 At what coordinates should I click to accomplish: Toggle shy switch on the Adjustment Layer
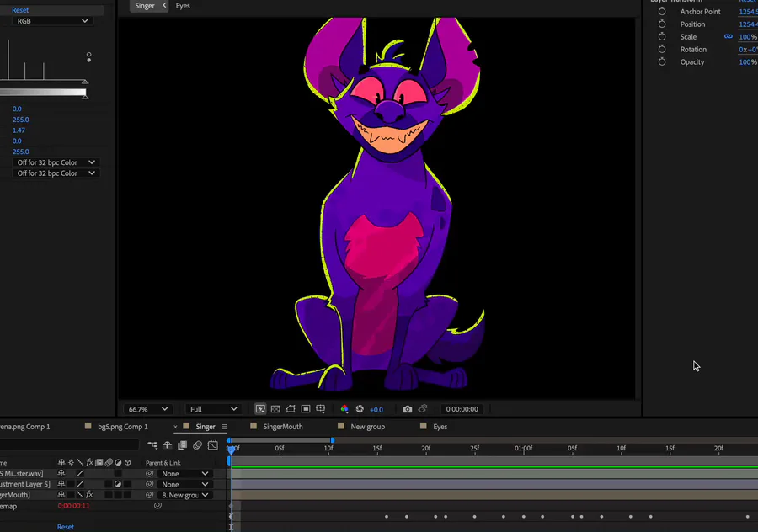(x=61, y=484)
